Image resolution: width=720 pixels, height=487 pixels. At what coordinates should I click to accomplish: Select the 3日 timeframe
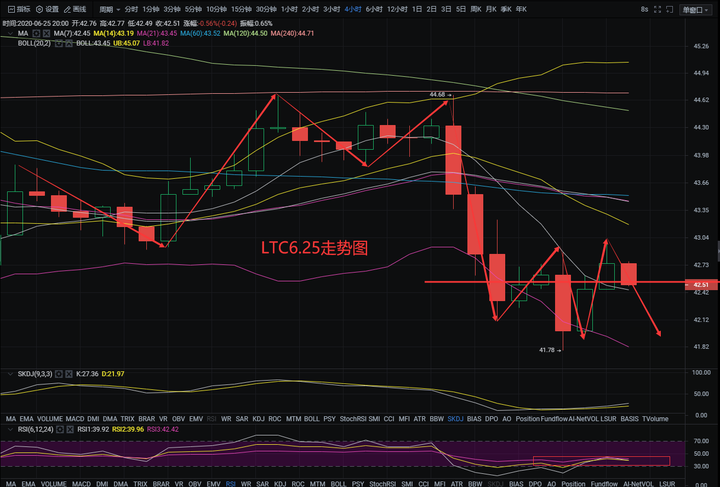[446, 9]
